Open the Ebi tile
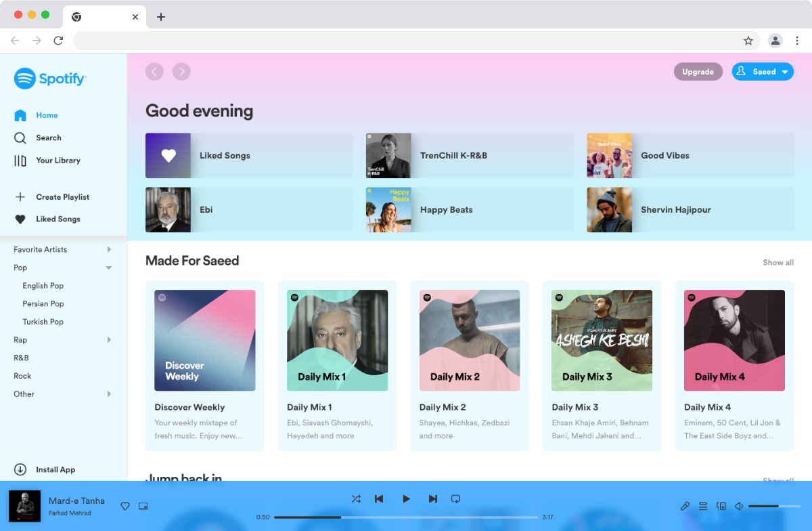812x531 pixels. click(249, 210)
